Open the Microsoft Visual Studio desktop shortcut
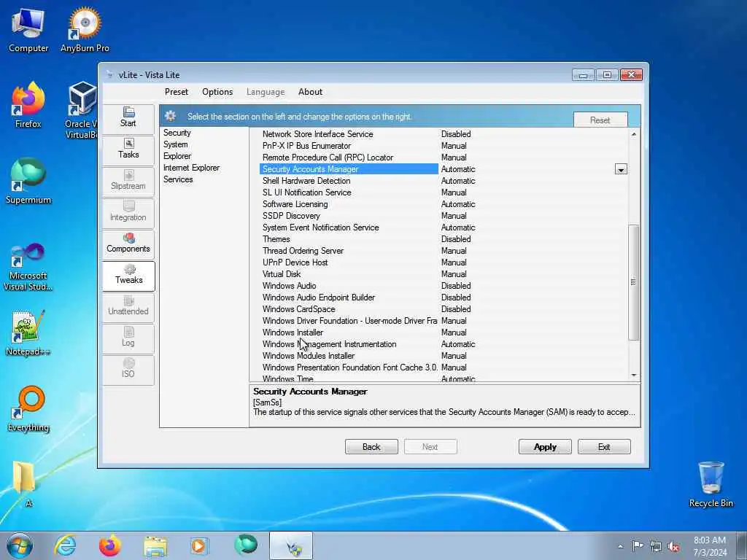 pos(28,267)
